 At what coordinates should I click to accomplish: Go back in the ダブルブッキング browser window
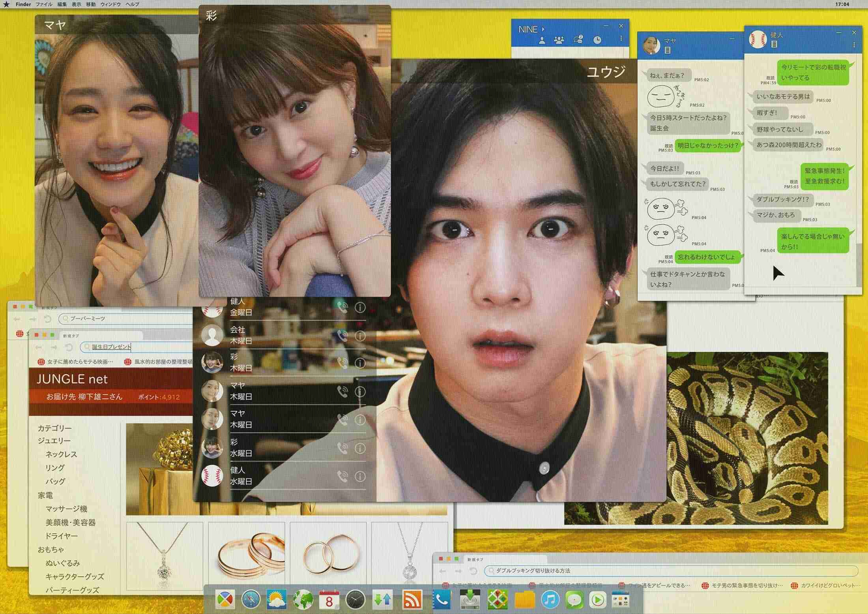click(442, 571)
